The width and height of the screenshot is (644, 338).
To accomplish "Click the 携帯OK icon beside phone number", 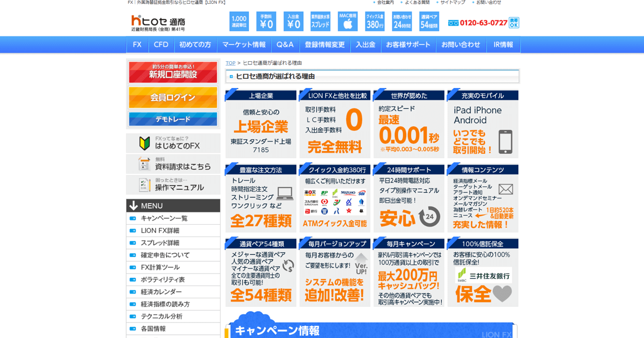I will (x=514, y=23).
